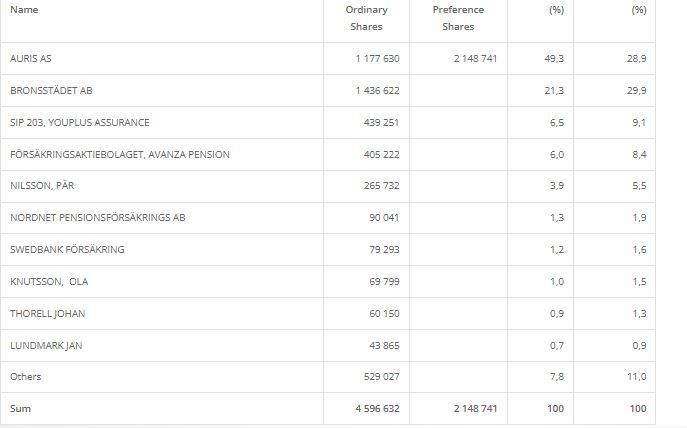Select the SWEDBANK FÖRSÄKRING row name

point(67,250)
